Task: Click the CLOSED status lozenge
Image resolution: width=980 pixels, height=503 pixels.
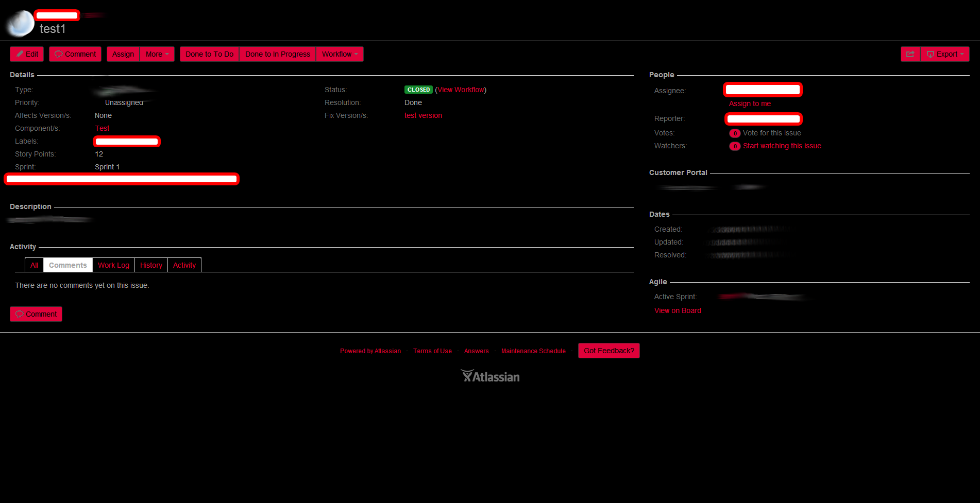Action: tap(418, 89)
